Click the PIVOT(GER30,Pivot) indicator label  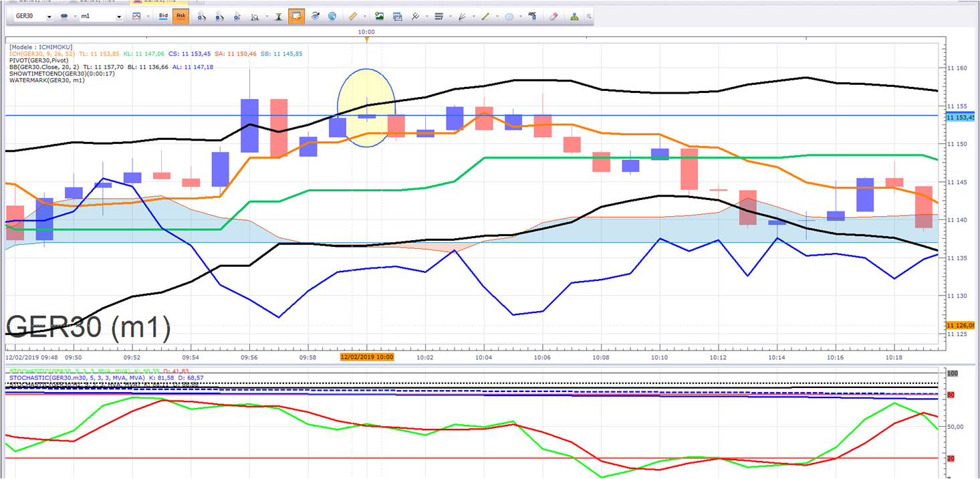(39, 60)
